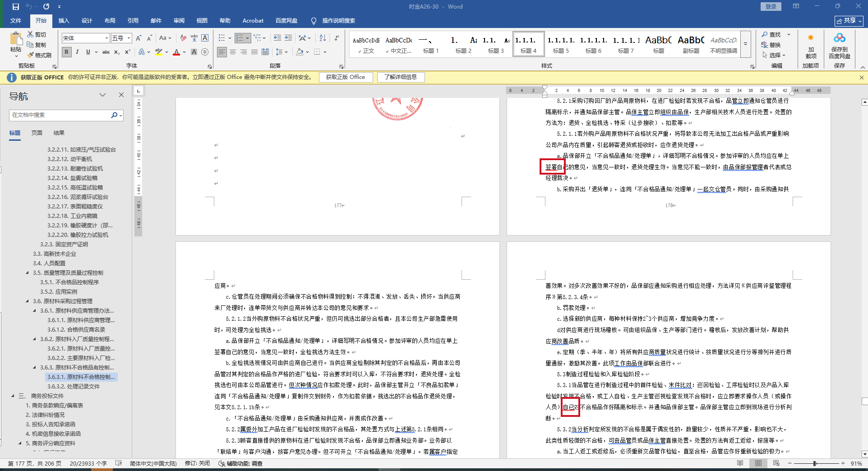Click the 登录 sign-in button
This screenshot has width=868, height=471.
[x=771, y=7]
